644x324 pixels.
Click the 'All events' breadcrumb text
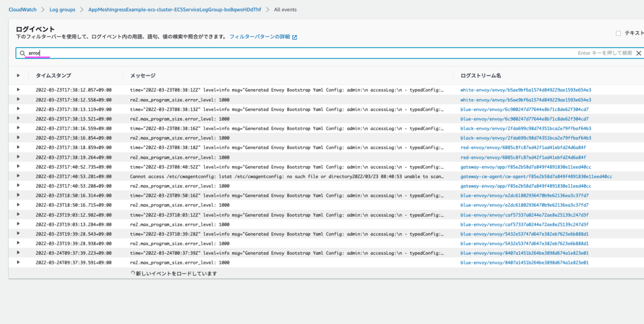285,10
